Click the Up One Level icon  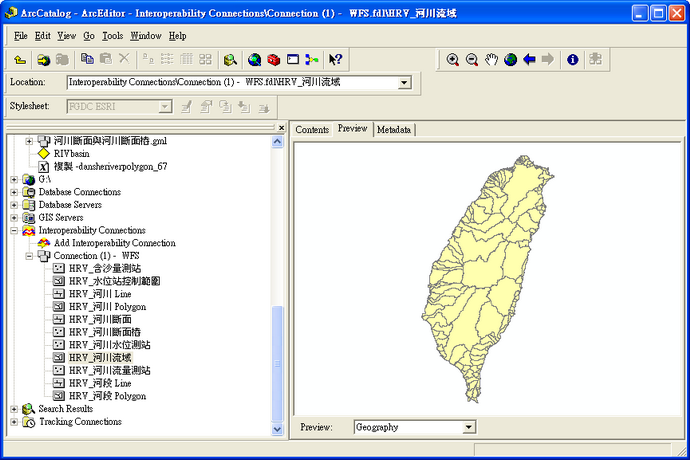click(20, 60)
